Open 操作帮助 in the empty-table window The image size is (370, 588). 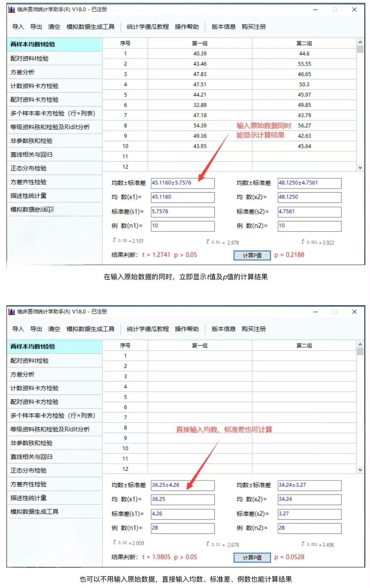click(x=187, y=329)
